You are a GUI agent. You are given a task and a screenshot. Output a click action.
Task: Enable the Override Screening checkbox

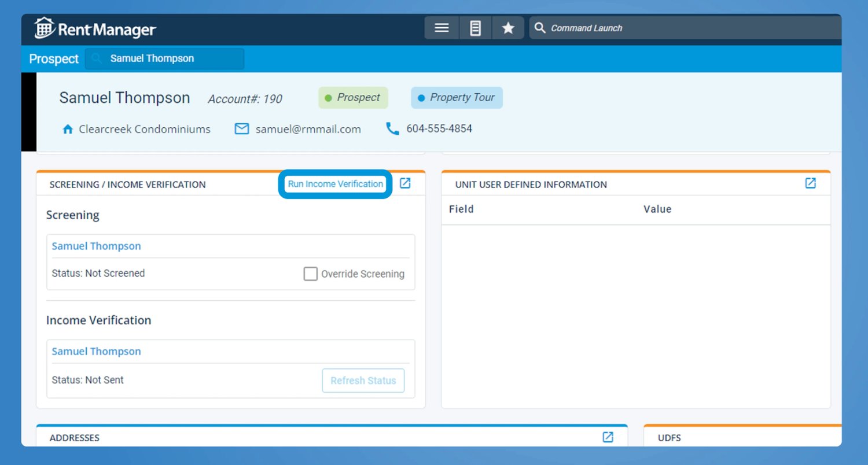pyautogui.click(x=311, y=274)
